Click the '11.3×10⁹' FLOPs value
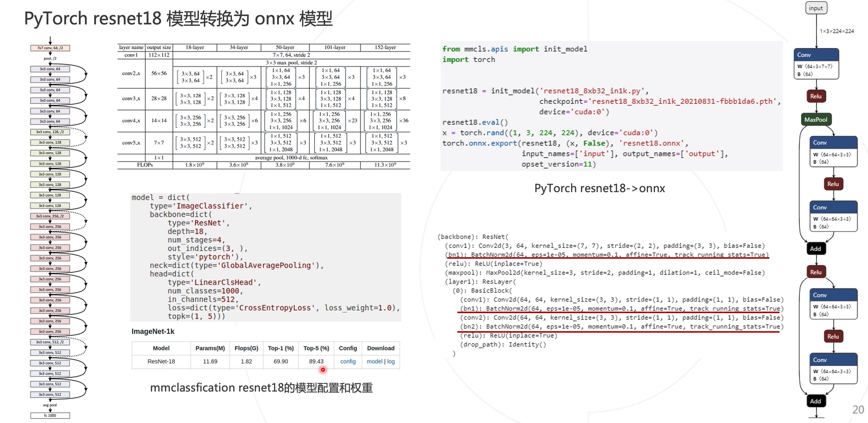 pyautogui.click(x=385, y=165)
